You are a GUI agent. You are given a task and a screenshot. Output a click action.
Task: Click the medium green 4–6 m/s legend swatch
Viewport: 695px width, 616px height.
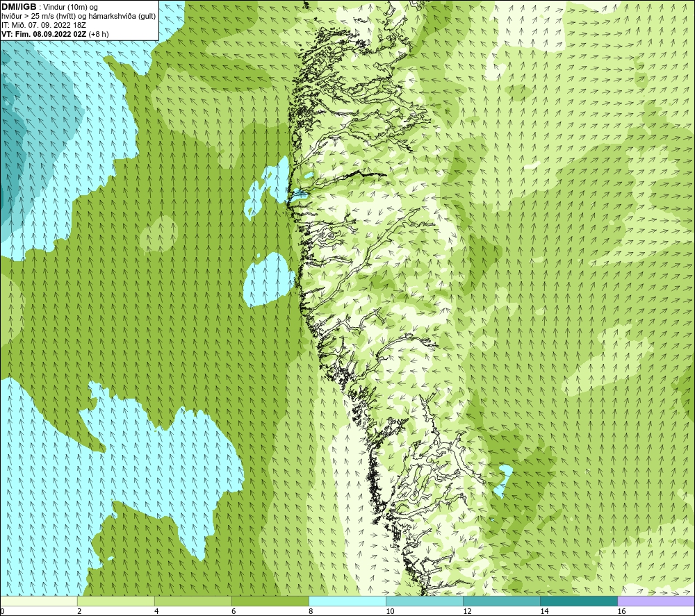click(x=193, y=601)
